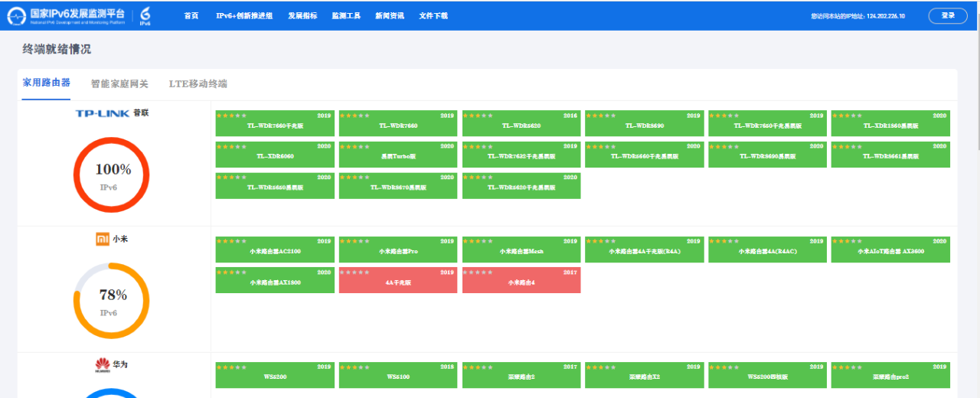Click the 国家IPv6发展监测平台 logo
This screenshot has height=398, width=980.
pos(64,15)
